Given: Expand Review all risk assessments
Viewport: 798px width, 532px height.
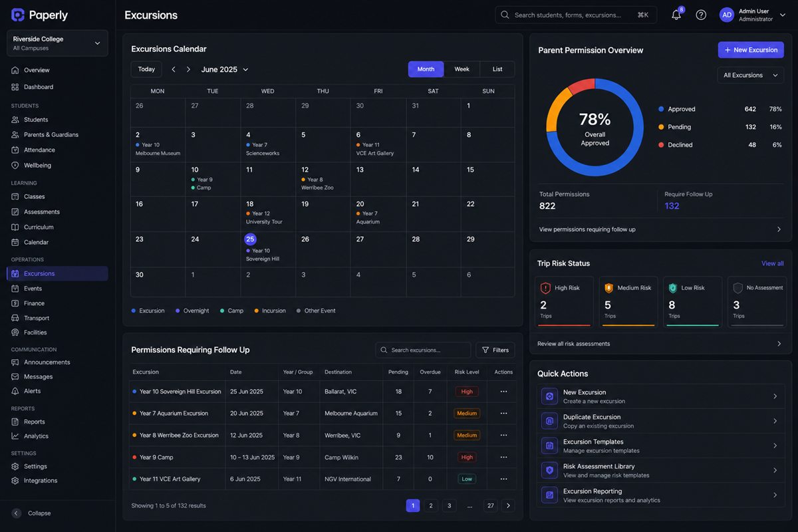Looking at the screenshot, I should click(x=660, y=344).
